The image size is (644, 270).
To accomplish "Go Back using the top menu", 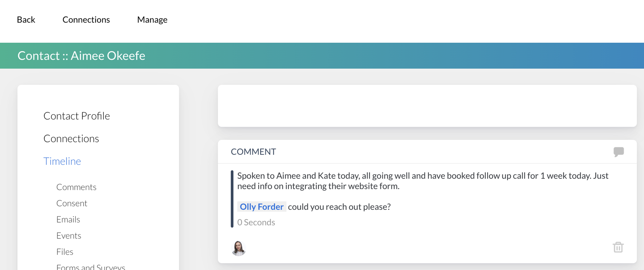I will [x=26, y=20].
